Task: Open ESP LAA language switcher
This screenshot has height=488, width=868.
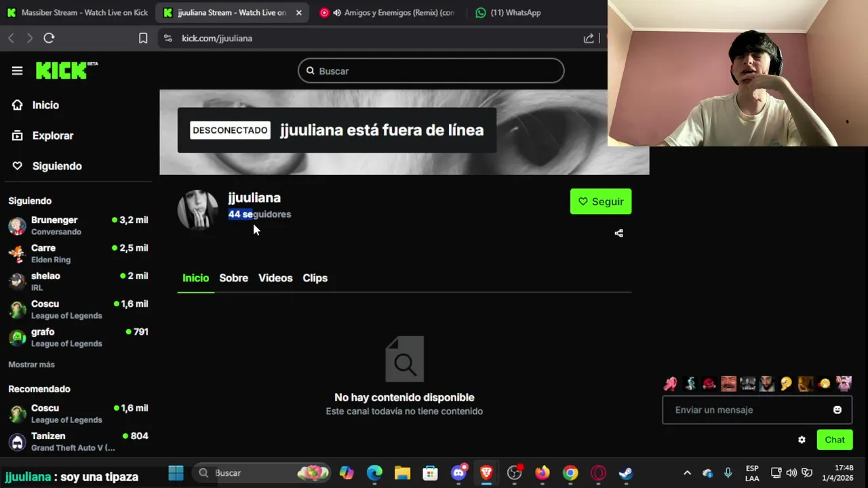Action: click(x=752, y=472)
